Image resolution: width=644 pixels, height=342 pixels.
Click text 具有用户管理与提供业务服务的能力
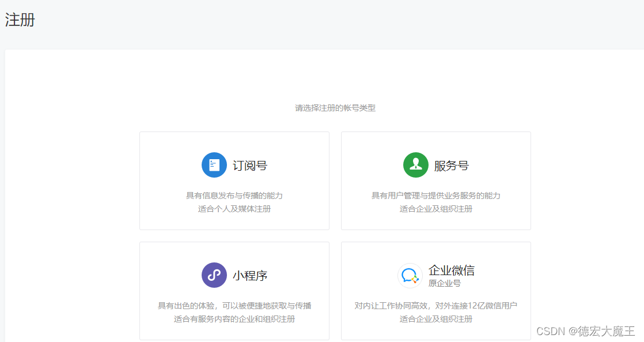pos(436,196)
